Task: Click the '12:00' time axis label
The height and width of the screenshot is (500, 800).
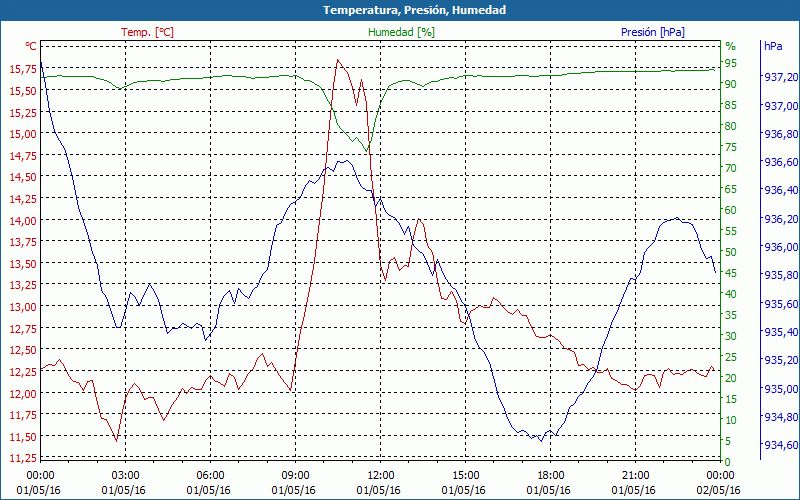Action: tap(381, 476)
